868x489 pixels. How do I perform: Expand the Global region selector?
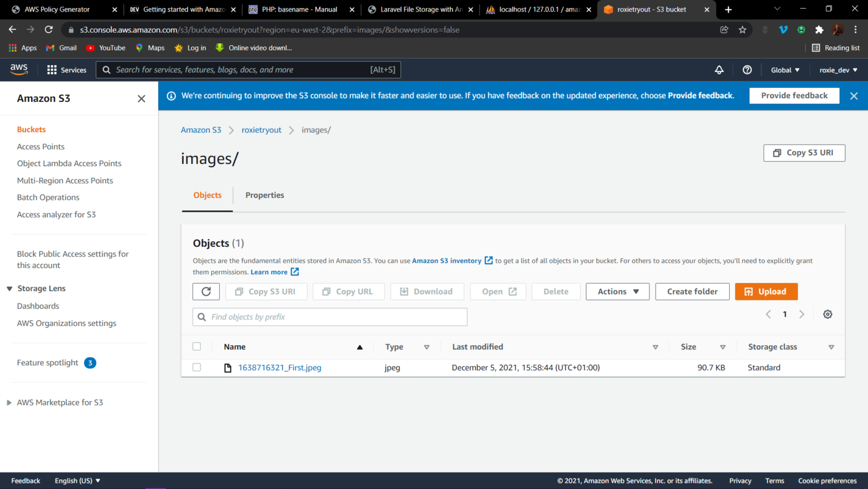point(785,70)
